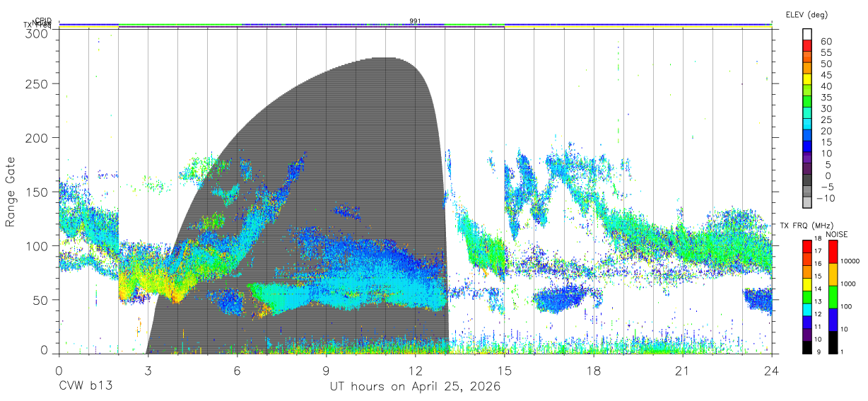Image resolution: width=868 pixels, height=401 pixels.
Task: Click the blue scatter patch near hour 17, gate 50
Action: 558,298
